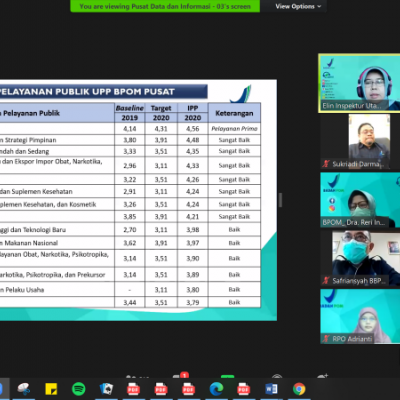
Task: Click the value '4,48' in IPP column
Action: tap(193, 140)
